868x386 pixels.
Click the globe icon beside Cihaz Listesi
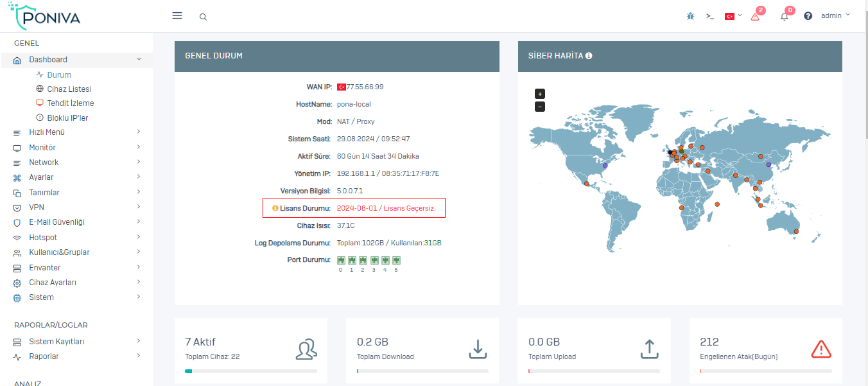40,89
